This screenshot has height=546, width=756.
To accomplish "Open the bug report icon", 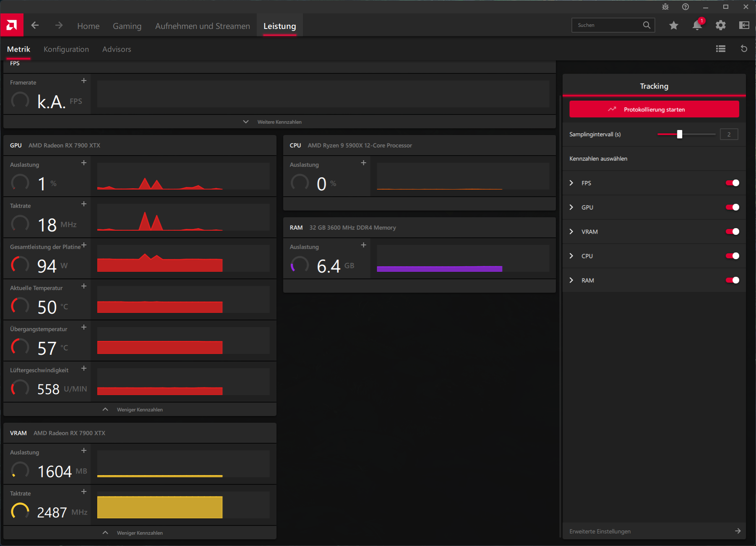I will point(665,7).
